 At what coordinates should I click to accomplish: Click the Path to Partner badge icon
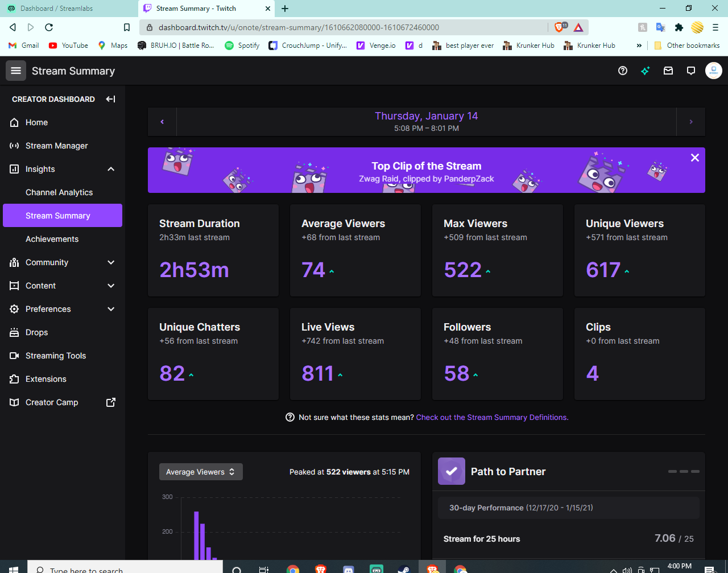pos(452,471)
